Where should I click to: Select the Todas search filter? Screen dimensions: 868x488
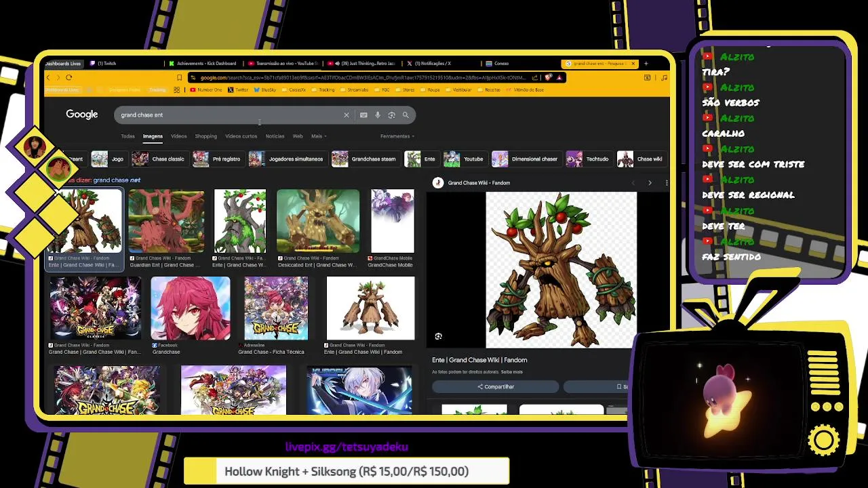[127, 136]
